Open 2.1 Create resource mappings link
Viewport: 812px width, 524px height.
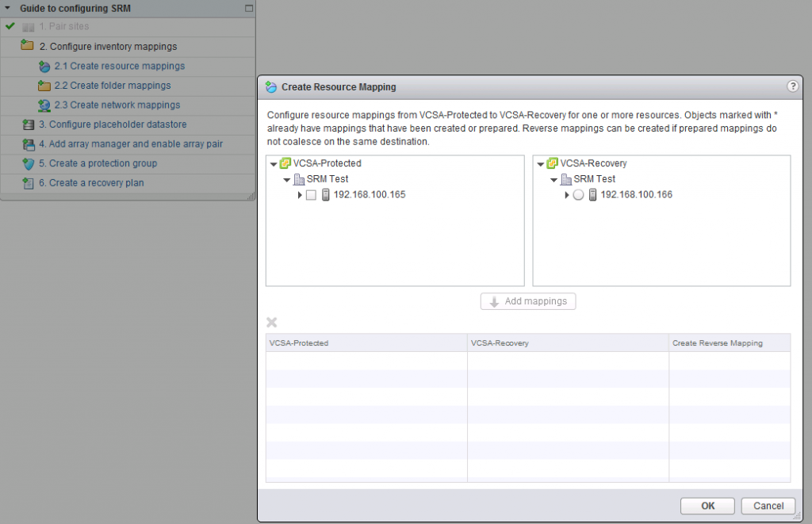point(120,67)
